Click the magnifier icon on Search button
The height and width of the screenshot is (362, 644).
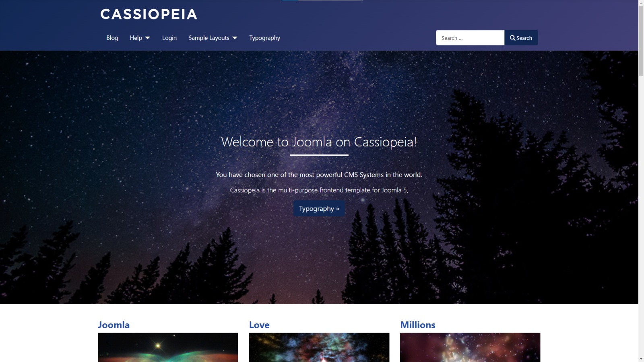tap(512, 38)
